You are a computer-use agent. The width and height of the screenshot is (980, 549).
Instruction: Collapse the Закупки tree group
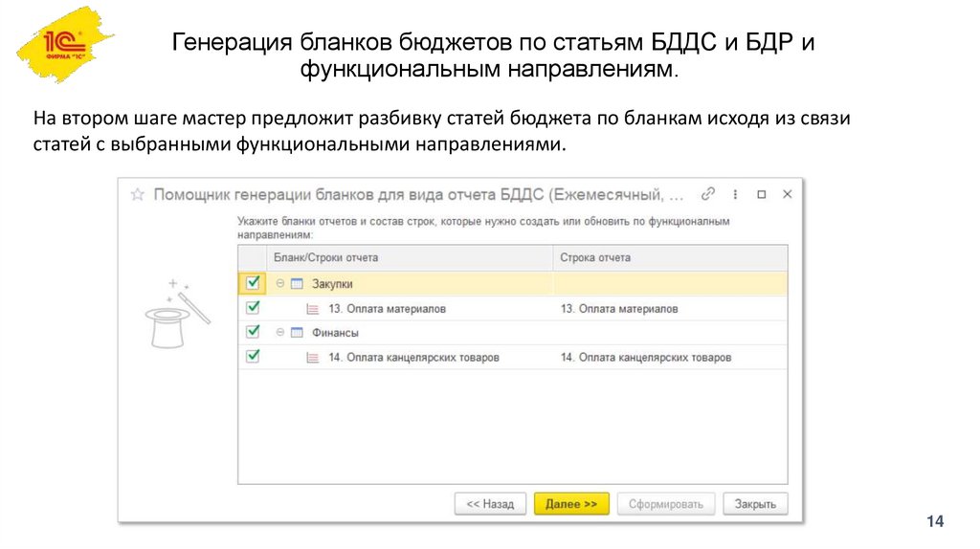click(280, 284)
